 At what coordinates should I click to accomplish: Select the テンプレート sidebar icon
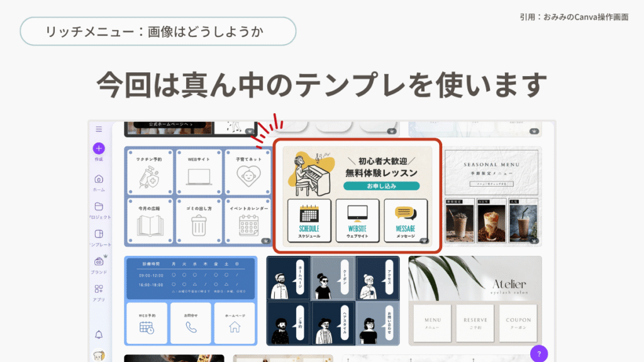point(99,234)
